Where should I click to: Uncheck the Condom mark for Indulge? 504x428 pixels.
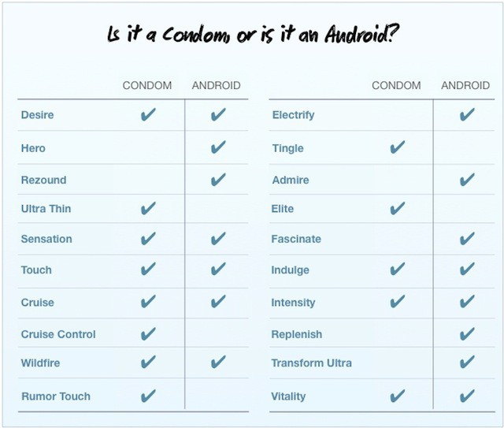click(x=397, y=270)
